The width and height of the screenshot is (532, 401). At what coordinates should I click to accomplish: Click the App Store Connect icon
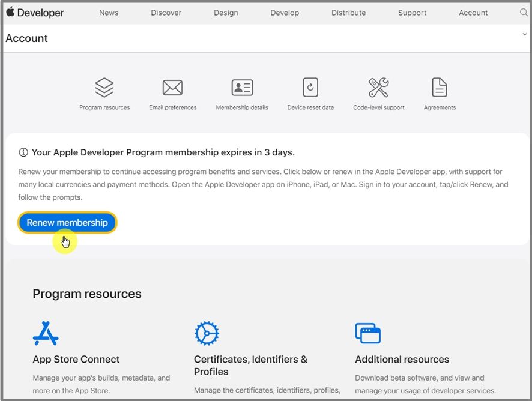click(46, 333)
